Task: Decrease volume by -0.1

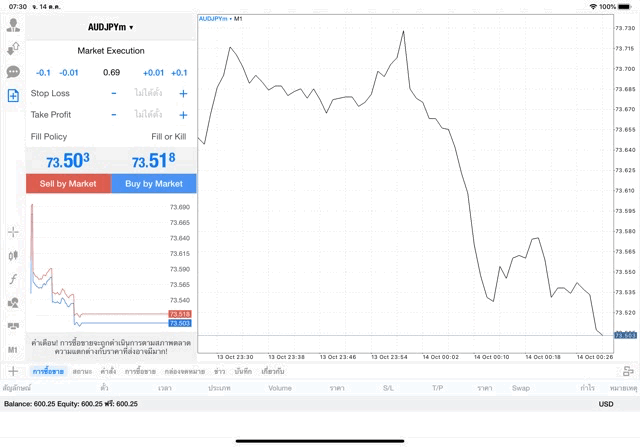Action: [43, 72]
